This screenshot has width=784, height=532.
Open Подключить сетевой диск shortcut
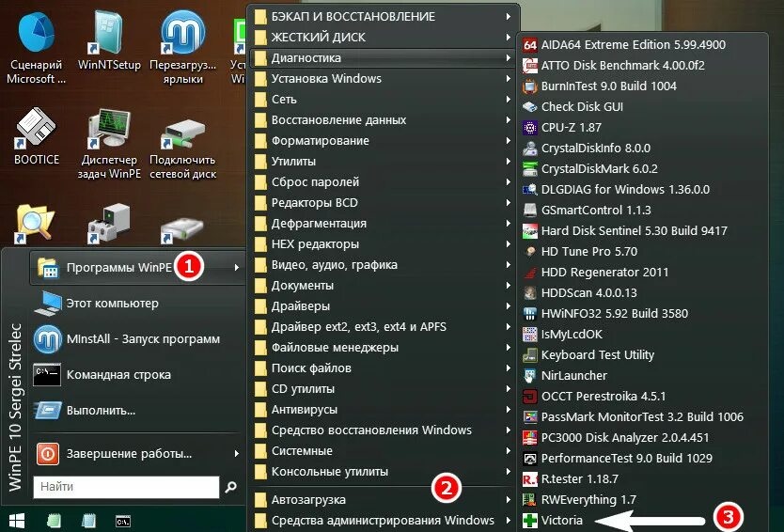[x=182, y=149]
